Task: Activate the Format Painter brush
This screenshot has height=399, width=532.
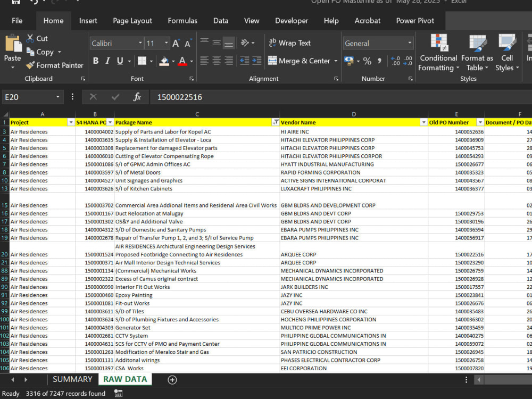Action: pyautogui.click(x=30, y=65)
